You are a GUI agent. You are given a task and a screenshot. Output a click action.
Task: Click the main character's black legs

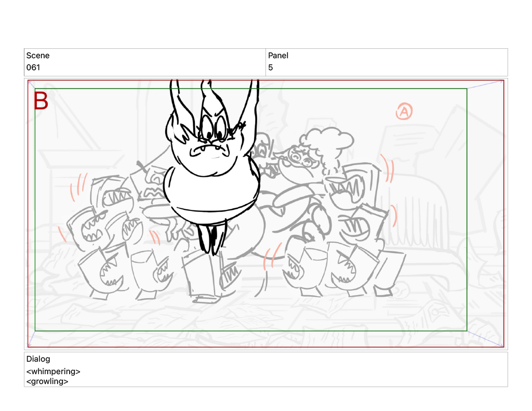point(210,237)
